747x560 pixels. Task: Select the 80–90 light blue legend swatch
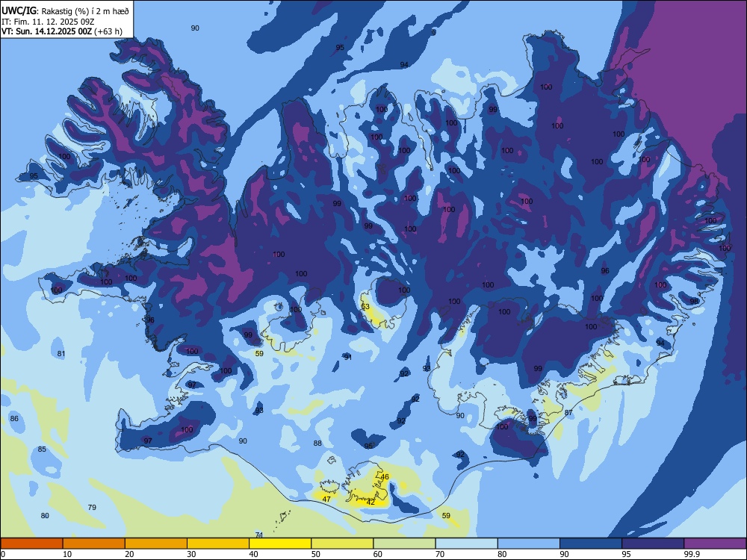click(x=529, y=544)
